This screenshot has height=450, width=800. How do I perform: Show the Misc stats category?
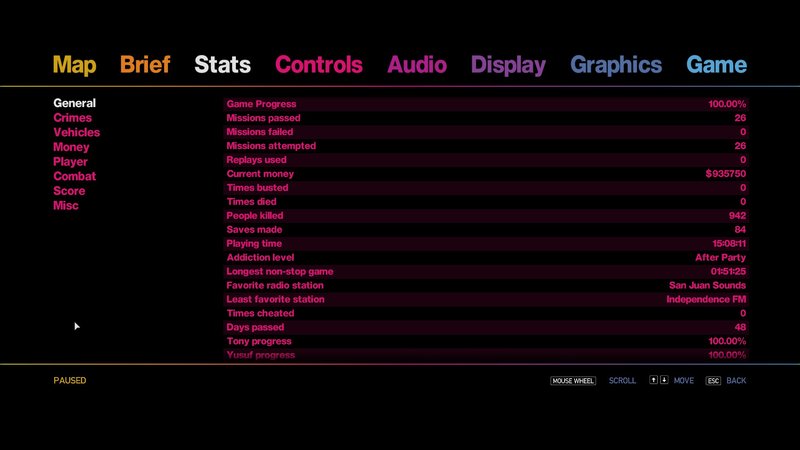(66, 206)
